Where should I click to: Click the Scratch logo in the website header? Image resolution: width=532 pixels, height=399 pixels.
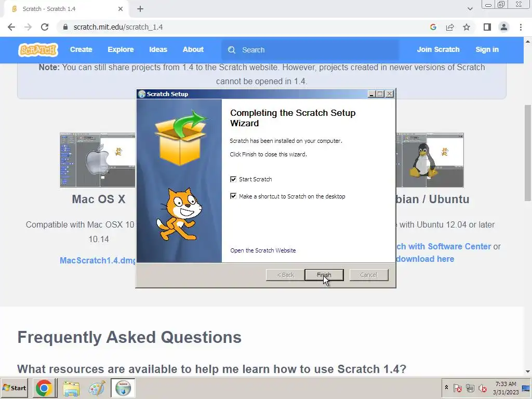point(38,50)
